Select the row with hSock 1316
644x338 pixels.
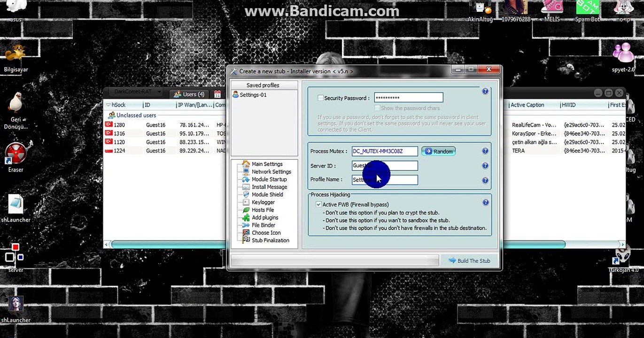click(165, 134)
